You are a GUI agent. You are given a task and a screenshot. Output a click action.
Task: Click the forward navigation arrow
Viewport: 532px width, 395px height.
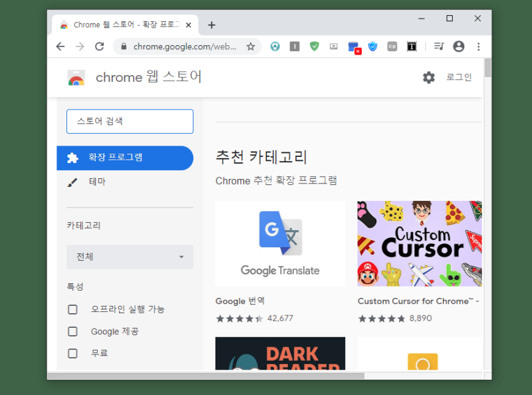coord(80,47)
